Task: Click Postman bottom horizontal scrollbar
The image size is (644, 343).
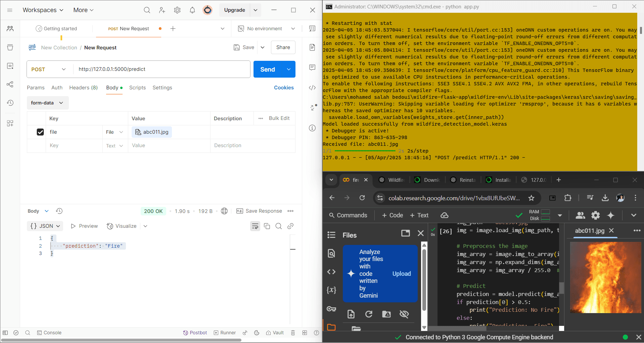Action: (x=121, y=340)
